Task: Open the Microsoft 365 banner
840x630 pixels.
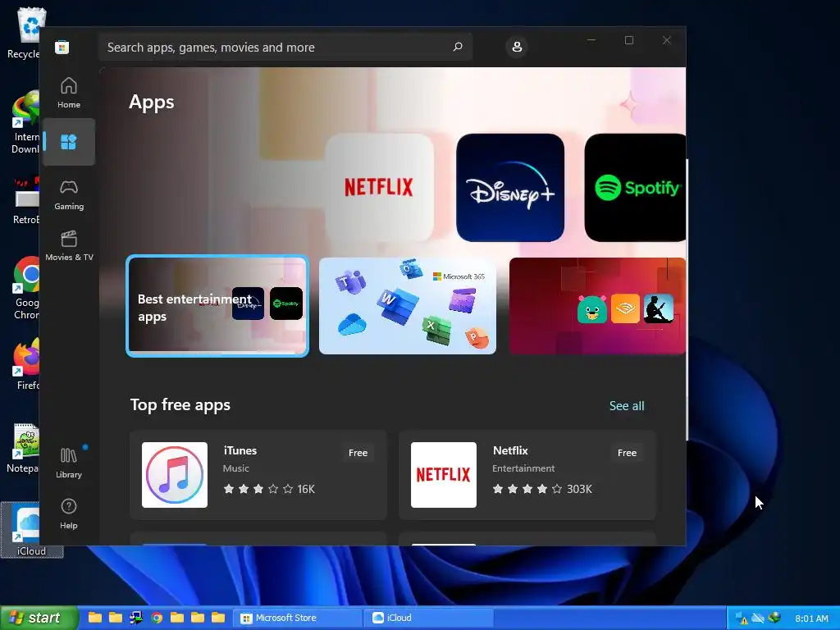Action: [408, 306]
